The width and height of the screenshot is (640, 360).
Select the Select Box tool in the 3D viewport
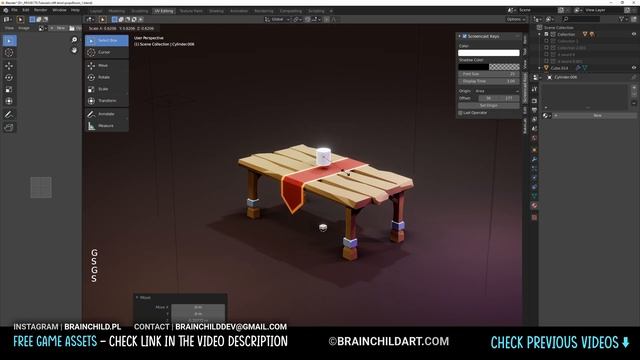coord(107,40)
